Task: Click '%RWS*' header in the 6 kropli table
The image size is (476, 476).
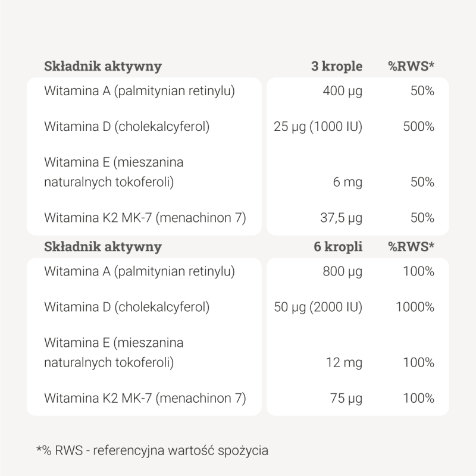Action: pyautogui.click(x=411, y=246)
